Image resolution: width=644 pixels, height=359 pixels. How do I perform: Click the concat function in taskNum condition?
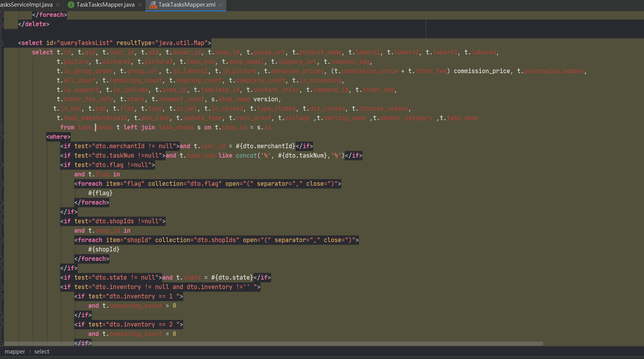tap(246, 156)
